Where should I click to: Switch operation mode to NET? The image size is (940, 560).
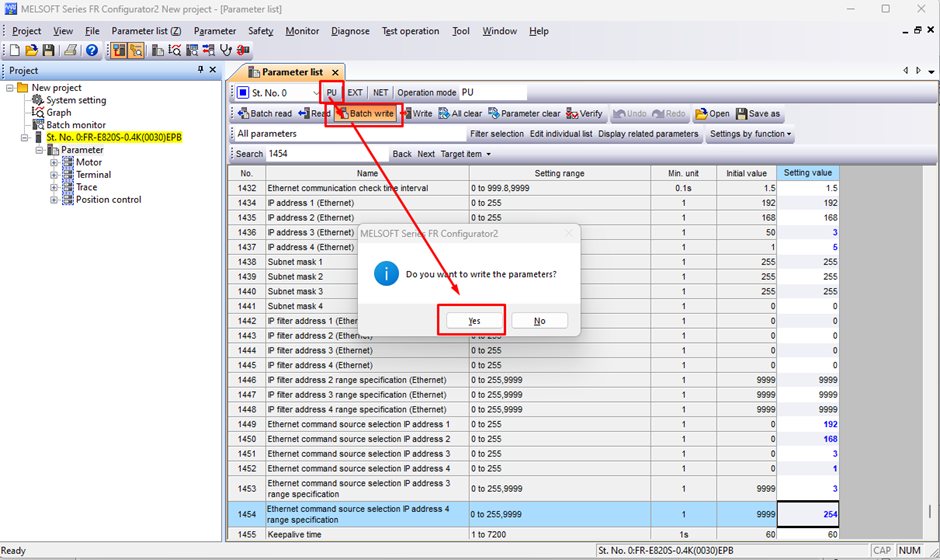click(x=381, y=92)
